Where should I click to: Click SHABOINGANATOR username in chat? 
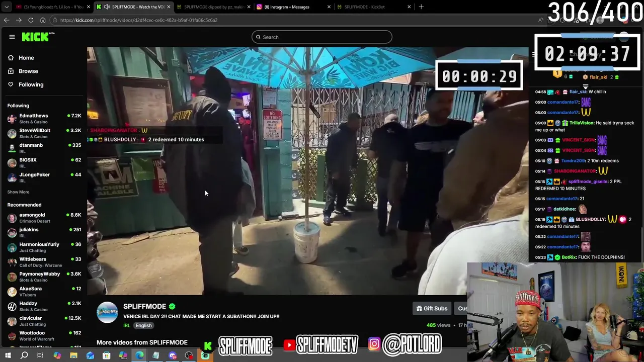[x=575, y=171]
